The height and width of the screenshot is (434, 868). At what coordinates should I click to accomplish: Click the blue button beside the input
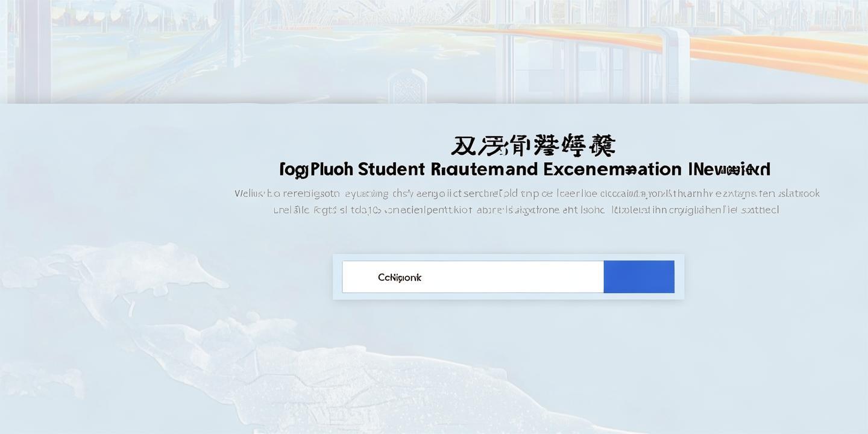click(639, 277)
